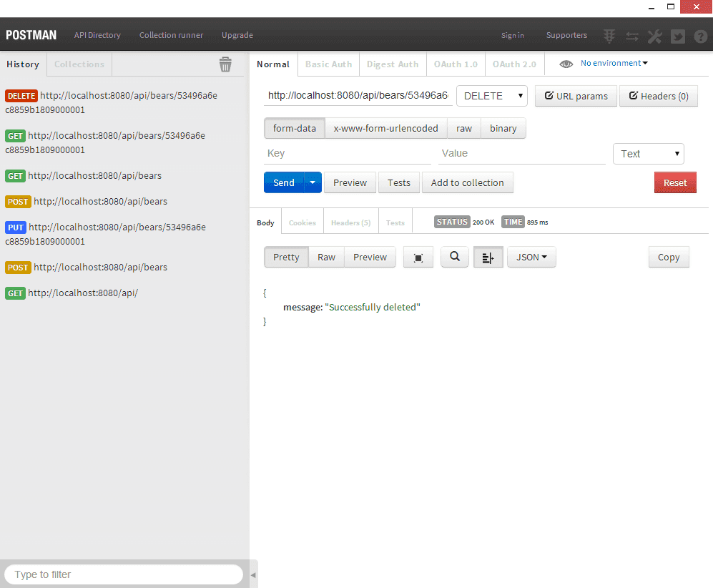Select Raw response view
Screen dimensions: 713x588
point(326,257)
